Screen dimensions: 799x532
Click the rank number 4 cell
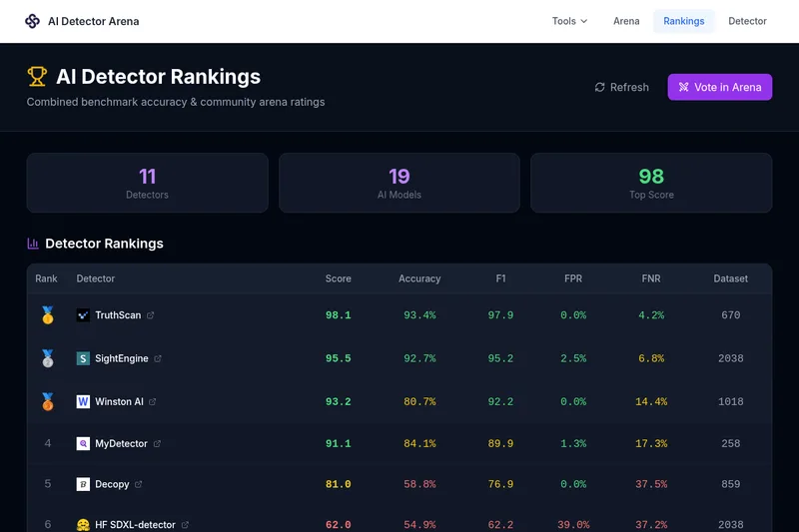click(x=47, y=443)
